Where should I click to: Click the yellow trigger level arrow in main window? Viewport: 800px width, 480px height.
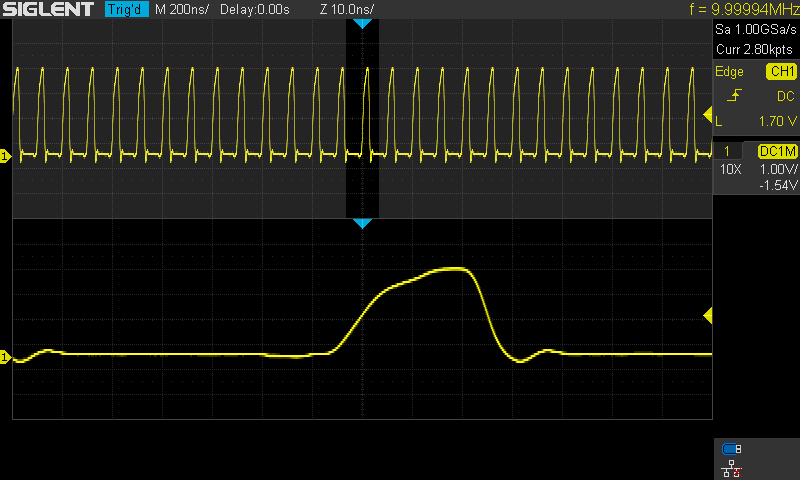(708, 115)
